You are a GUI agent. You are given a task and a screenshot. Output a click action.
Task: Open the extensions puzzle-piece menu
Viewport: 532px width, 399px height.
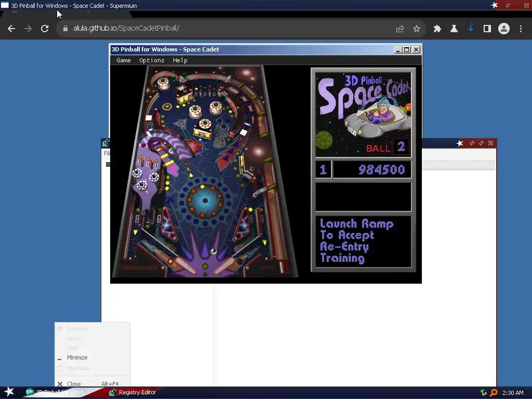tap(437, 29)
